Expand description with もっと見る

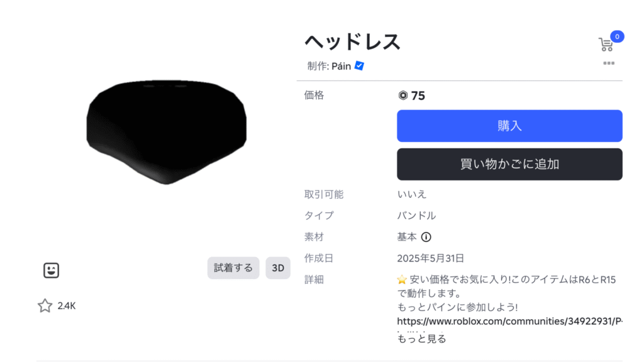[x=421, y=339]
